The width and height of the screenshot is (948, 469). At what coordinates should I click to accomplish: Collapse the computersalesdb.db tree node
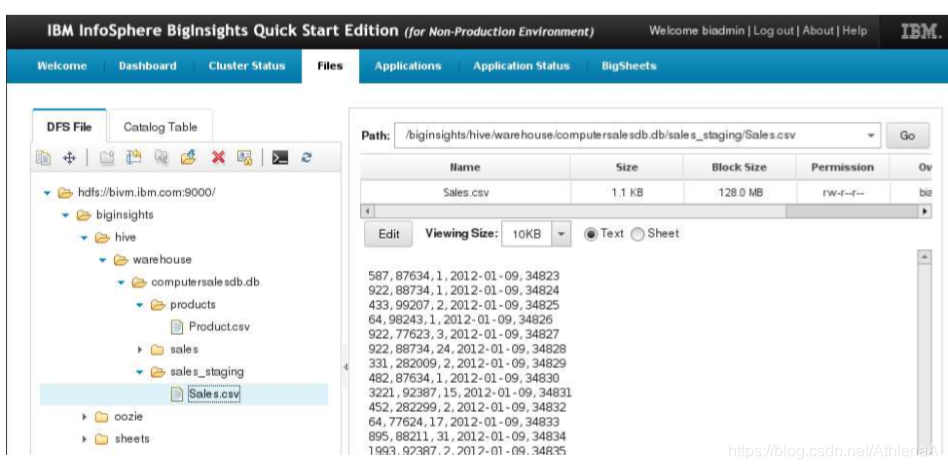click(121, 283)
